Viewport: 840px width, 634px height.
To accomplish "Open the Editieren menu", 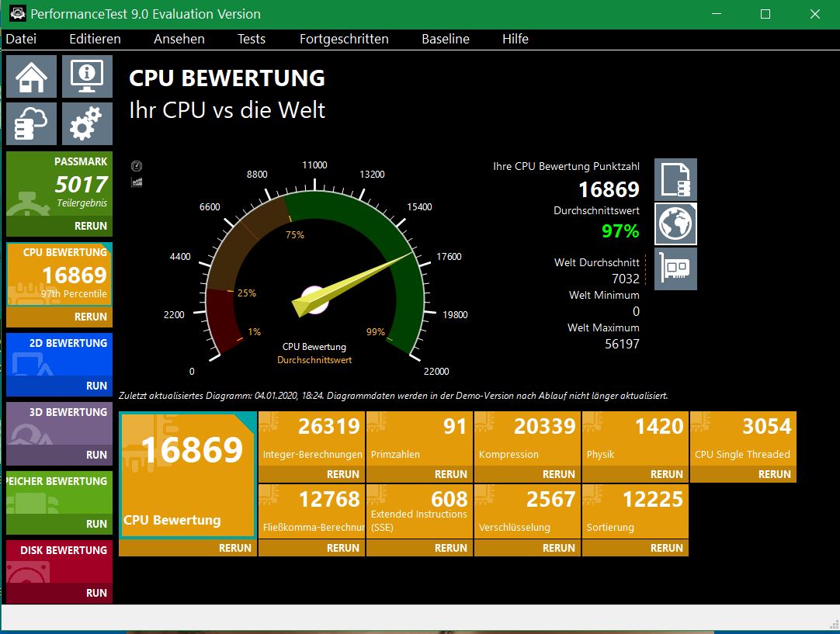I will click(95, 39).
